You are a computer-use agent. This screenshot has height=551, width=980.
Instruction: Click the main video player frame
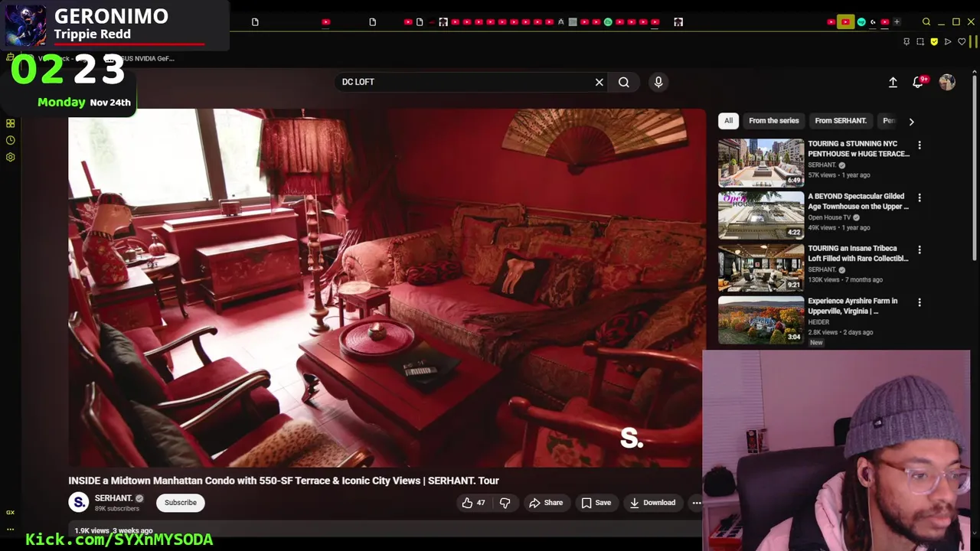(x=387, y=288)
